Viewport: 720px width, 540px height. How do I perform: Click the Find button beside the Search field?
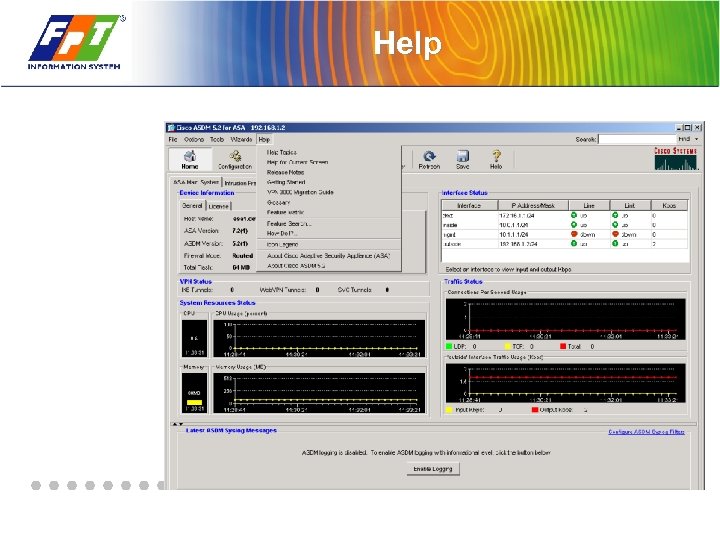tap(684, 139)
